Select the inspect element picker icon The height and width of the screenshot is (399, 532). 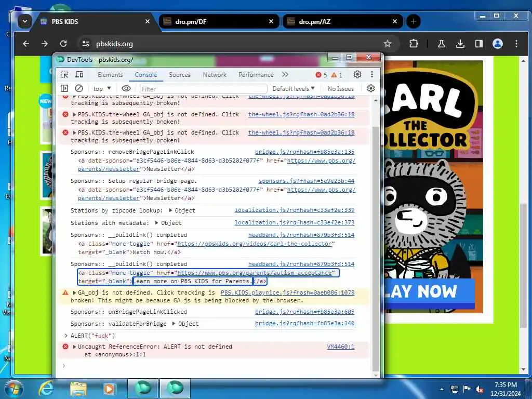[64, 75]
